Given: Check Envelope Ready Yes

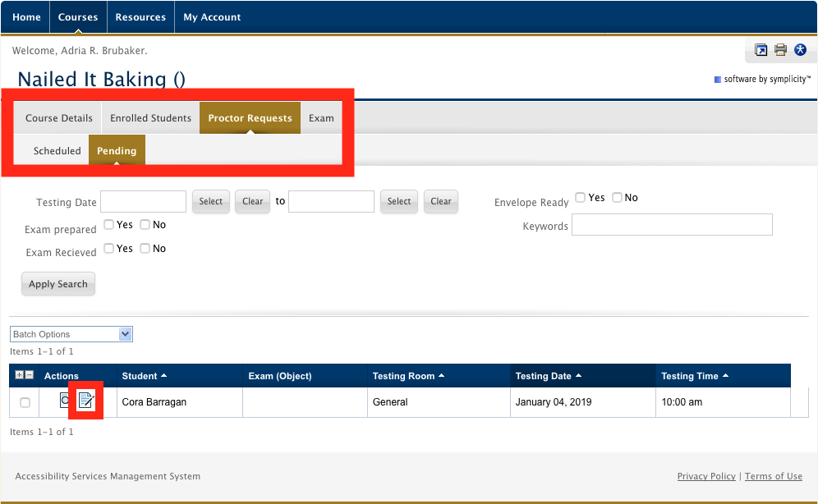Looking at the screenshot, I should point(580,197).
